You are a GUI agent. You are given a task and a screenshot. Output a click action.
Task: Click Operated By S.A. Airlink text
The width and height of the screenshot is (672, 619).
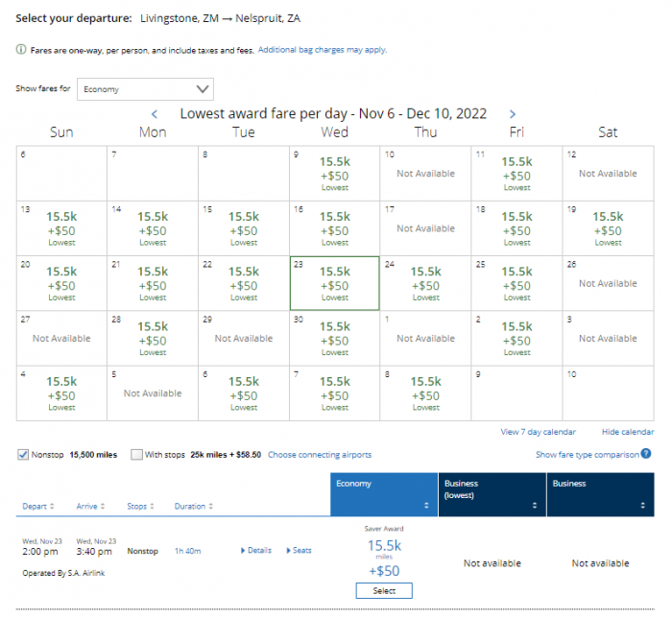(63, 573)
